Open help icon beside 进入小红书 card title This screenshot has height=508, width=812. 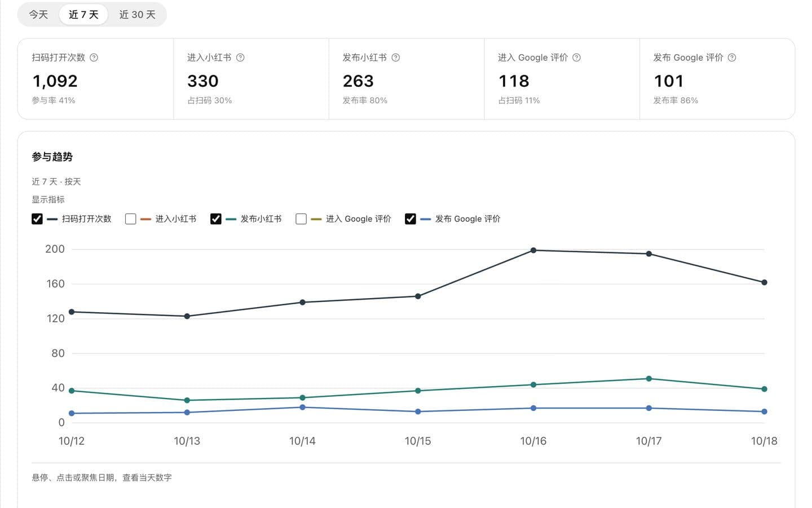pos(240,58)
